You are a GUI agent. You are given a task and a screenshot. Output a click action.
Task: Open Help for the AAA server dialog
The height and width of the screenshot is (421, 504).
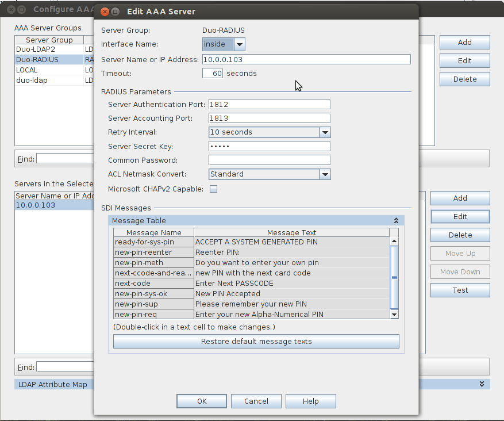pyautogui.click(x=310, y=401)
